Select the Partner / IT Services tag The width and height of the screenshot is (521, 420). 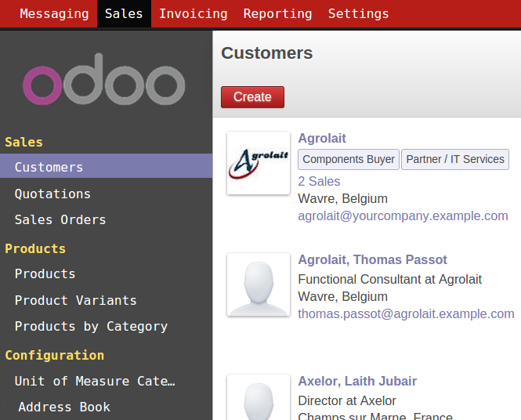pos(455,160)
